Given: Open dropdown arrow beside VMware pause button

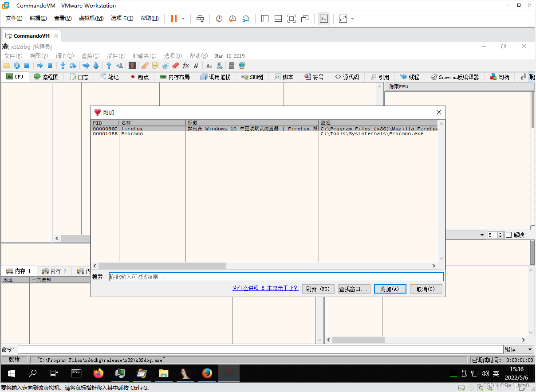Looking at the screenshot, I should pyautogui.click(x=183, y=19).
